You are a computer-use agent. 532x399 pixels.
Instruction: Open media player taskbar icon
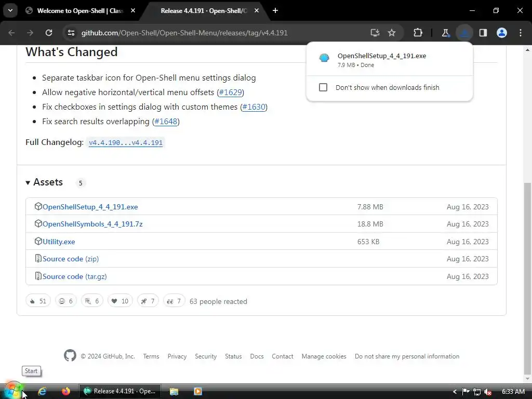(198, 391)
